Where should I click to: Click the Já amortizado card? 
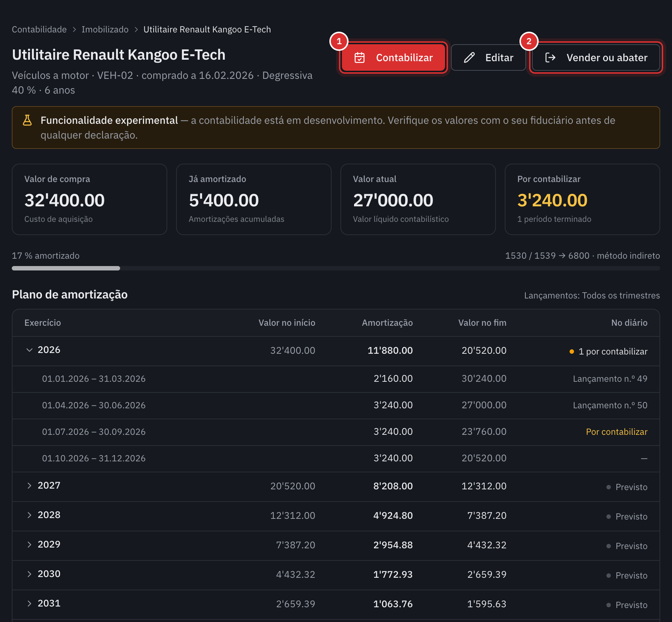254,199
